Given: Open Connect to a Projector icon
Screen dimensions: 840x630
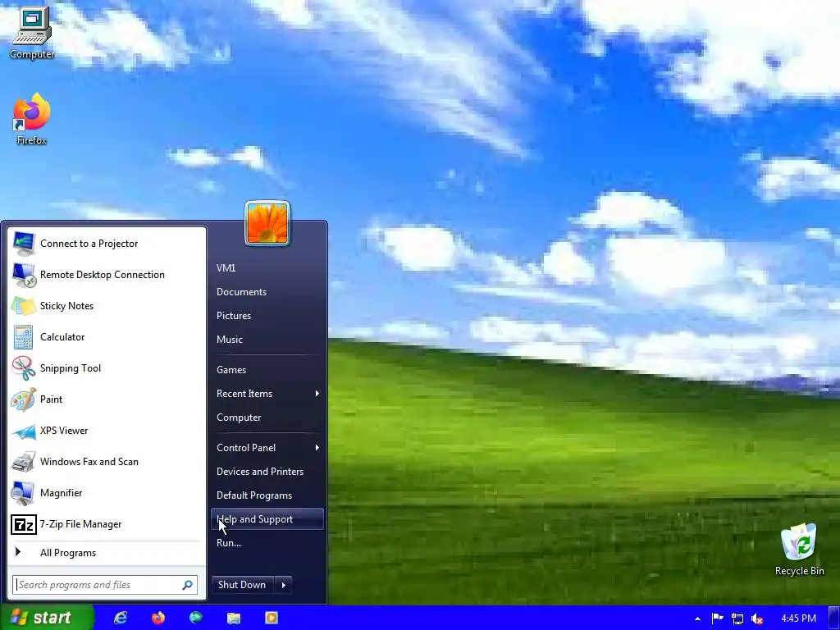Looking at the screenshot, I should 24,244.
